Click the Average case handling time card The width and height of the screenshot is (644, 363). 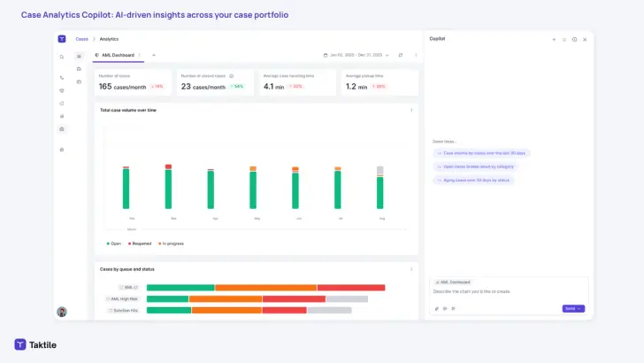coord(297,82)
